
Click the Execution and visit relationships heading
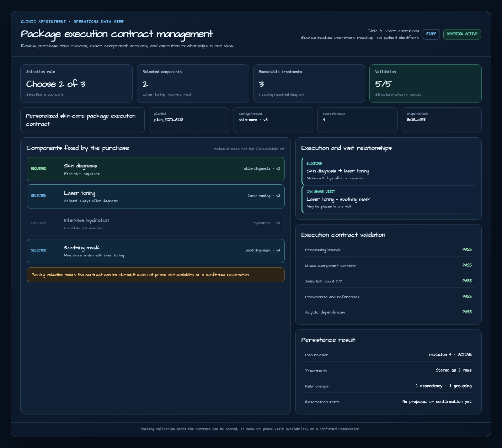[x=346, y=148]
